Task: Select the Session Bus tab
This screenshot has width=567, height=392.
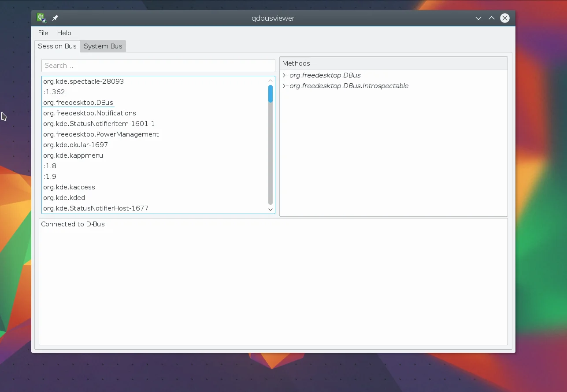Action: 57,46
